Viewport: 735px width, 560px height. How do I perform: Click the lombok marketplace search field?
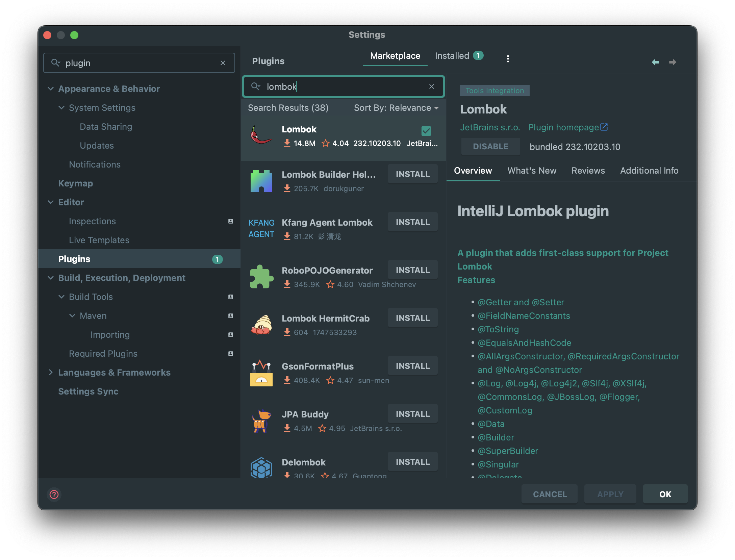(x=344, y=87)
